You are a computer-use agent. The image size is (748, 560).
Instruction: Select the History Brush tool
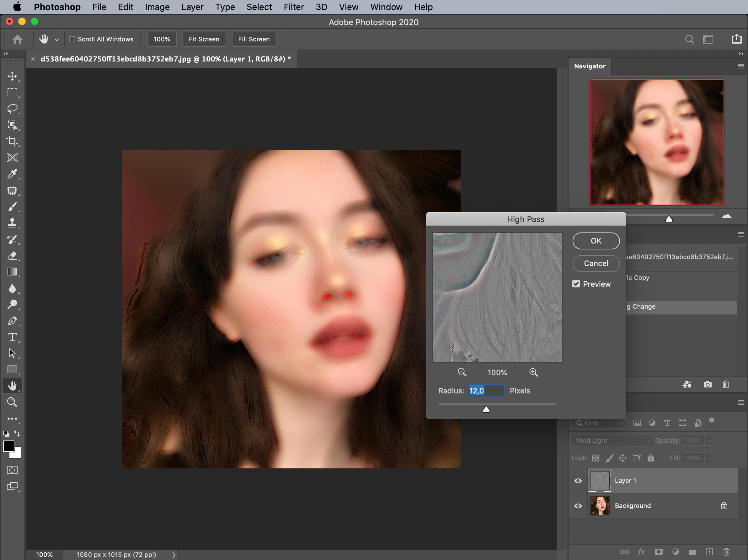[13, 239]
